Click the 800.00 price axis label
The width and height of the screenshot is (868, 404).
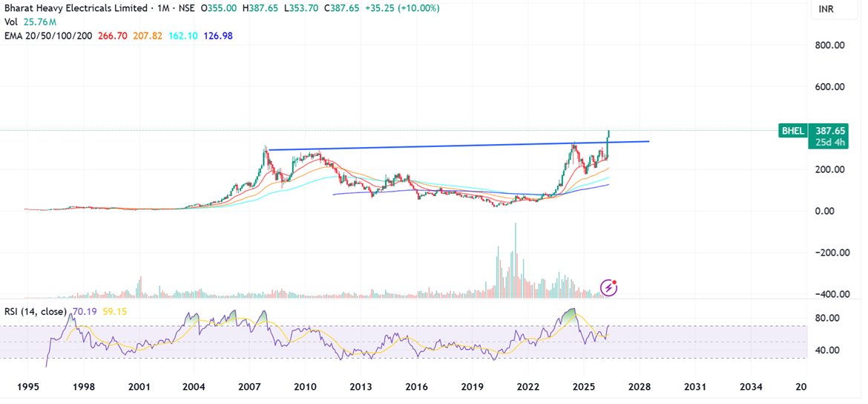[830, 45]
